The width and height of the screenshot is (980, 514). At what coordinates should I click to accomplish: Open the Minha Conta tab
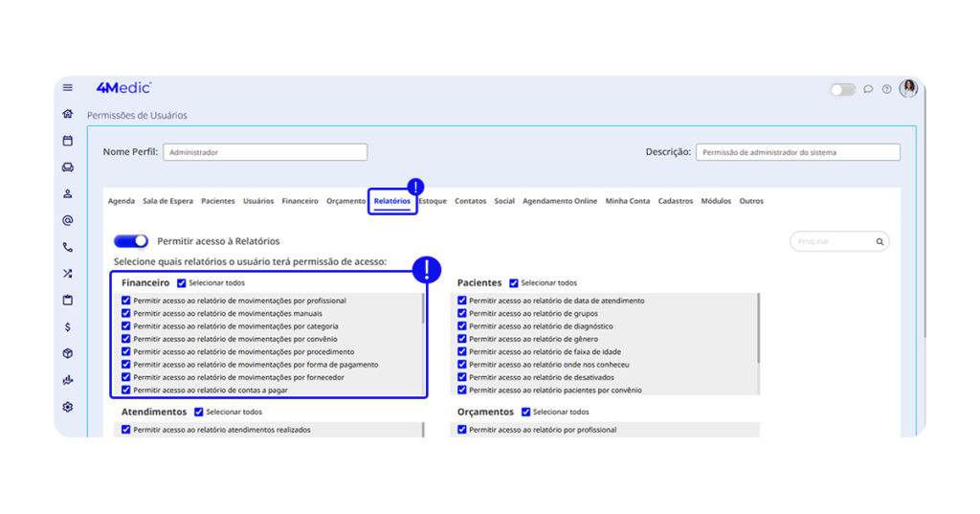tap(628, 201)
